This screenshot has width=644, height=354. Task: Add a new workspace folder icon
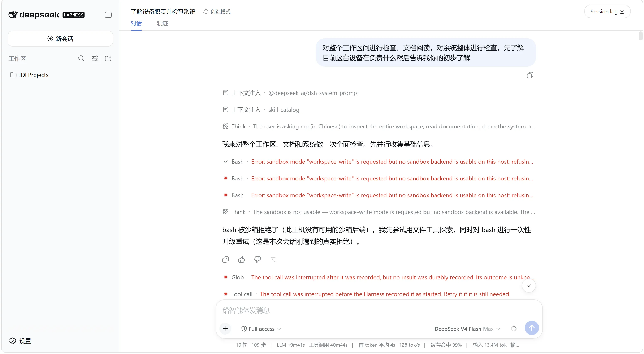pos(108,58)
